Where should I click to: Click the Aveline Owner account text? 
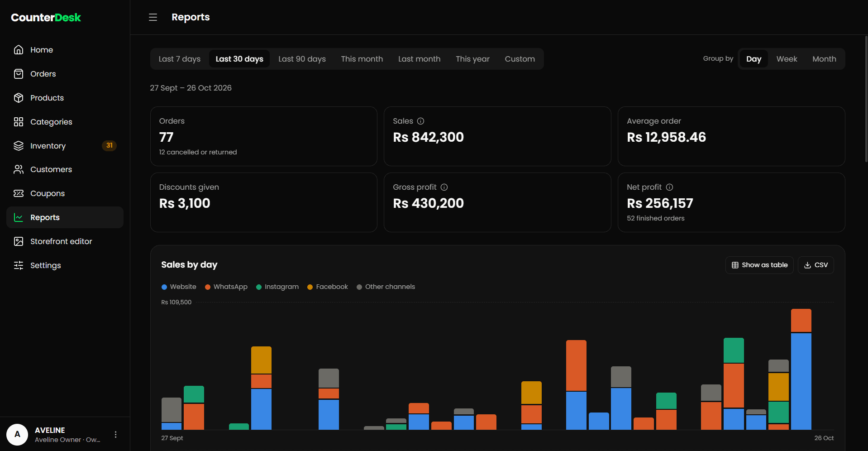[x=67, y=440]
